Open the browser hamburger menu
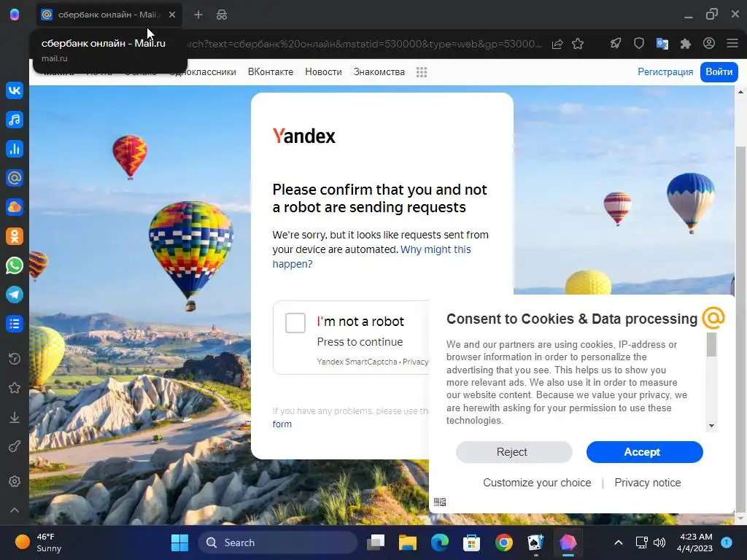 732,43
